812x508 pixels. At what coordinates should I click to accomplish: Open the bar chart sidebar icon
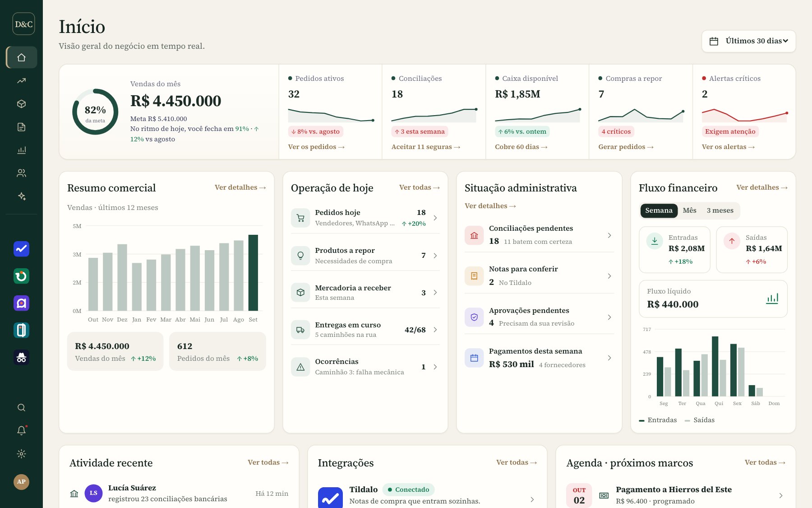[21, 150]
